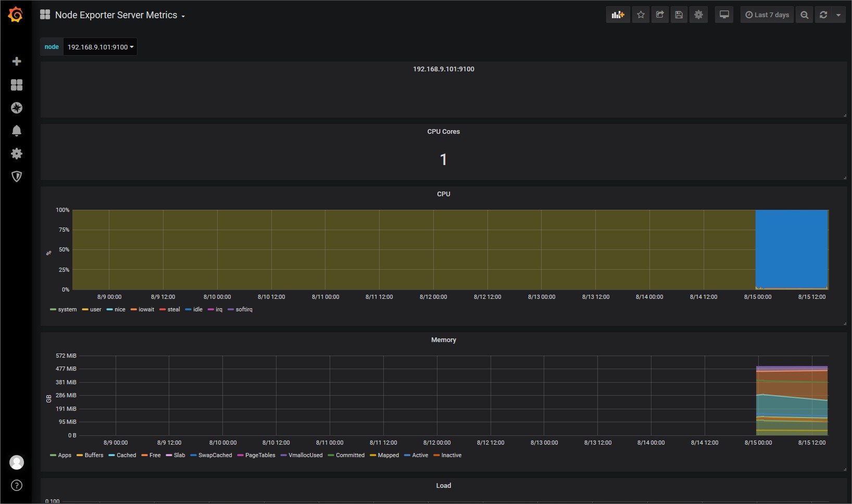Open the 192.168.9.101:9100 panel title menu
Screen dimensions: 852x504
click(444, 69)
